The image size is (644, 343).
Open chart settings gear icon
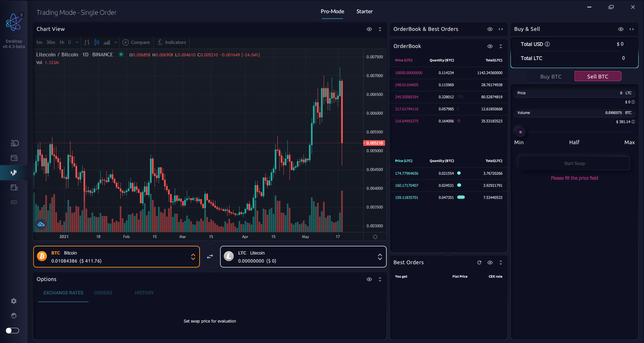pyautogui.click(x=375, y=237)
